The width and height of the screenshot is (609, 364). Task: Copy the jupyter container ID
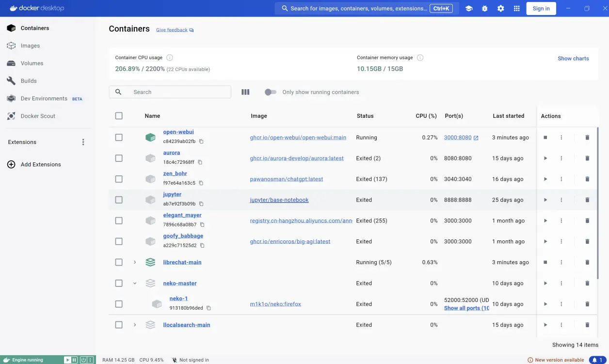click(201, 204)
